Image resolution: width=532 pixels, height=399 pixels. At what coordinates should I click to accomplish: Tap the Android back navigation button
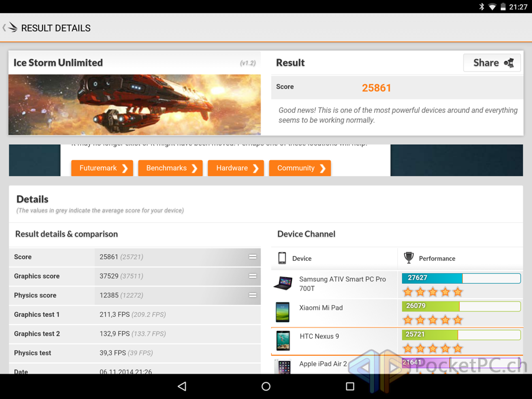click(x=182, y=386)
